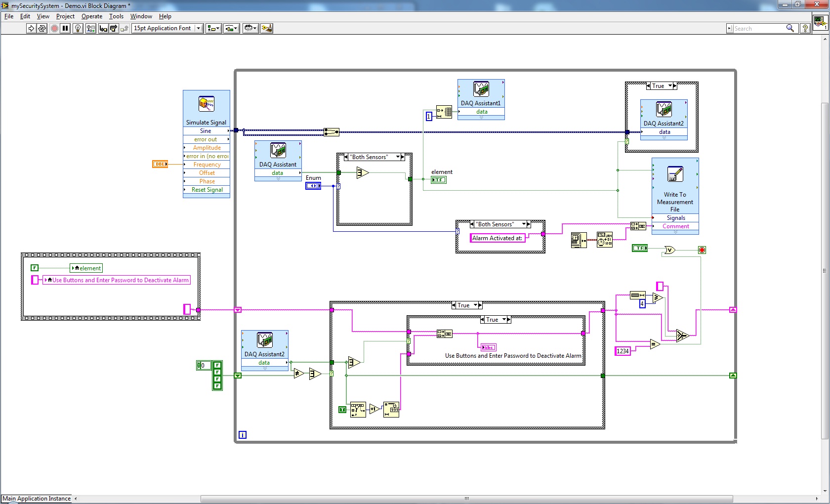Toggle Highlight Execution lightbulb
The width and height of the screenshot is (830, 504).
point(78,28)
